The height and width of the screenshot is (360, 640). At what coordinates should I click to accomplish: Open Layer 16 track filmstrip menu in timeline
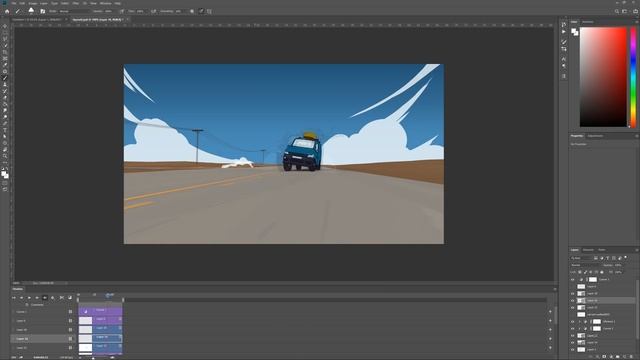70,339
